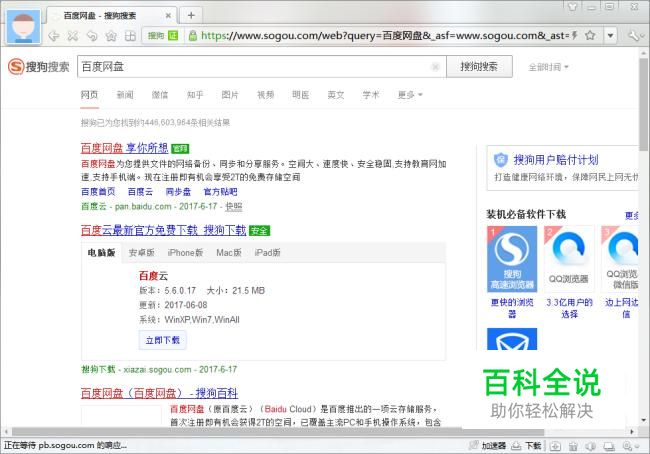Open the 百度网盘 享你所想 result link

click(124, 148)
